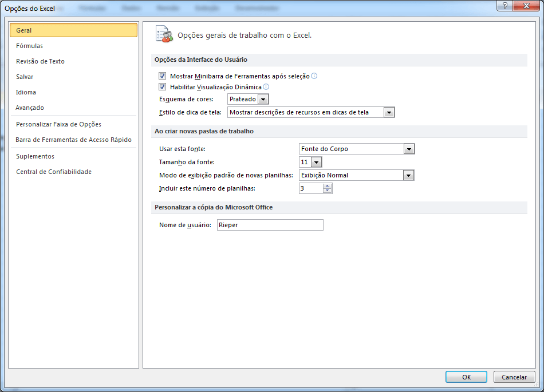Increase the number of planilhas with up arrow
Image resolution: width=544 pixels, height=392 pixels.
point(327,186)
